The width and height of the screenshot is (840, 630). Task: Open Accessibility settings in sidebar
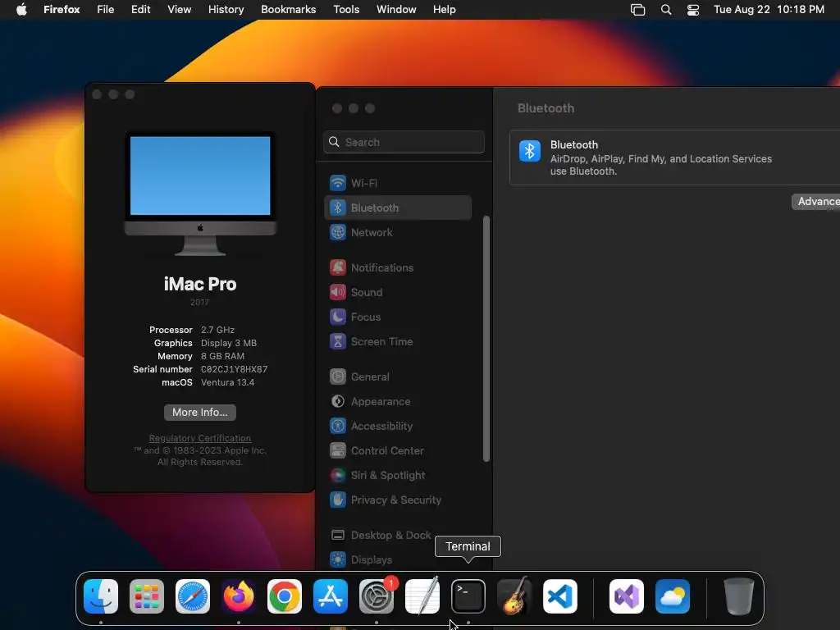(x=398, y=427)
